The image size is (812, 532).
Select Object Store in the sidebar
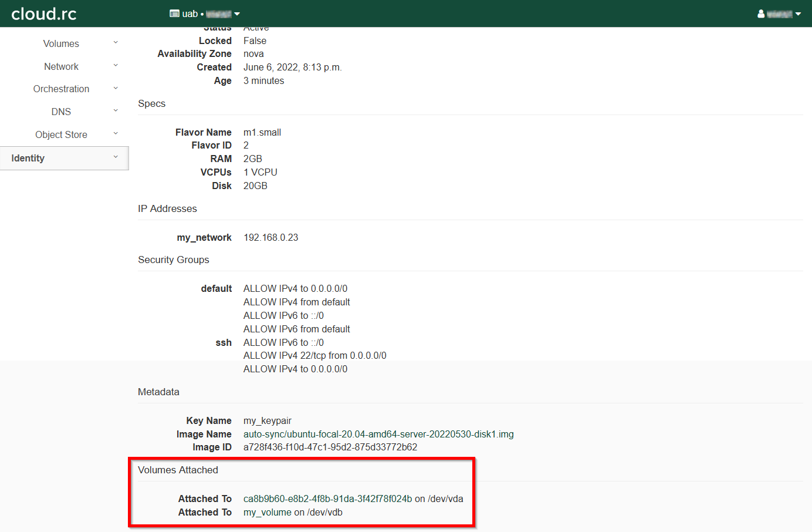61,135
